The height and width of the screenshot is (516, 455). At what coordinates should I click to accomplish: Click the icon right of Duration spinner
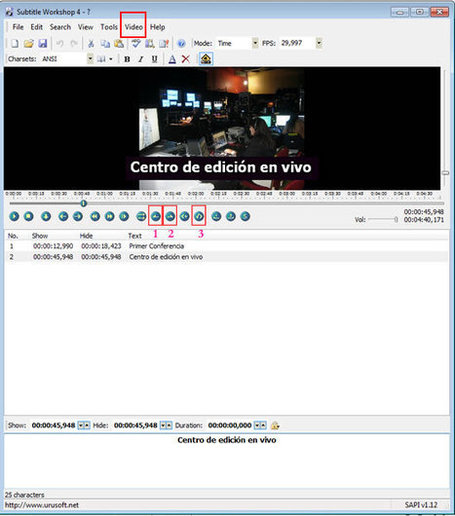(275, 425)
